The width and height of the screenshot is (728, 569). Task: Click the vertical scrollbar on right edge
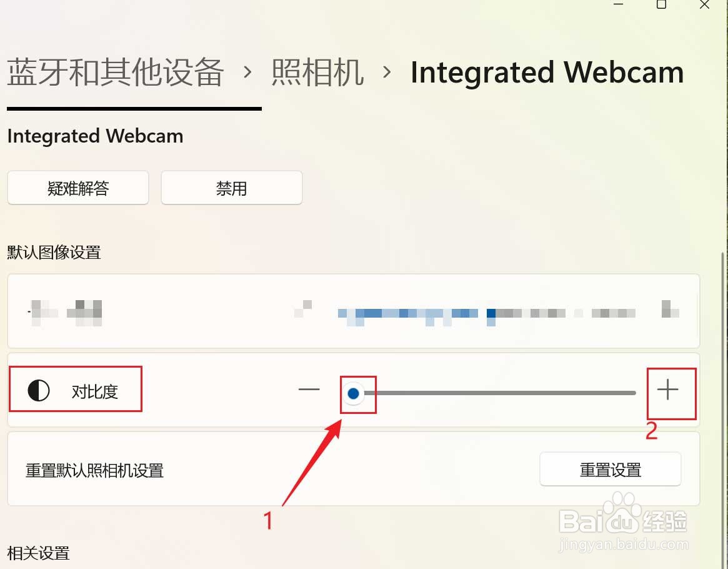point(722,409)
